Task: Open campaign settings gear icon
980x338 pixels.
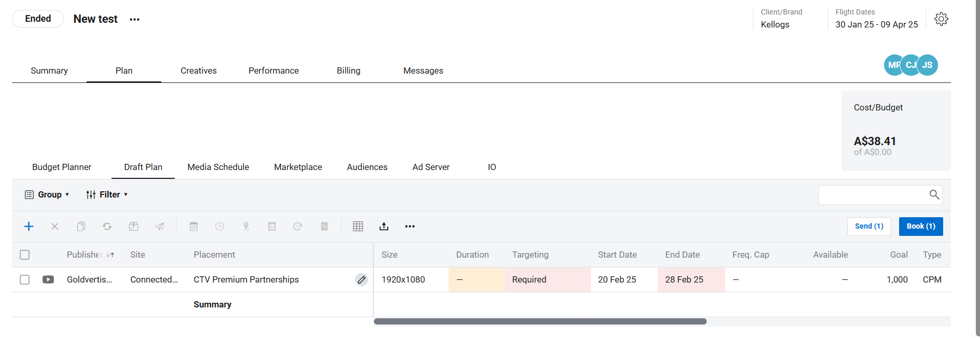Action: (x=941, y=19)
